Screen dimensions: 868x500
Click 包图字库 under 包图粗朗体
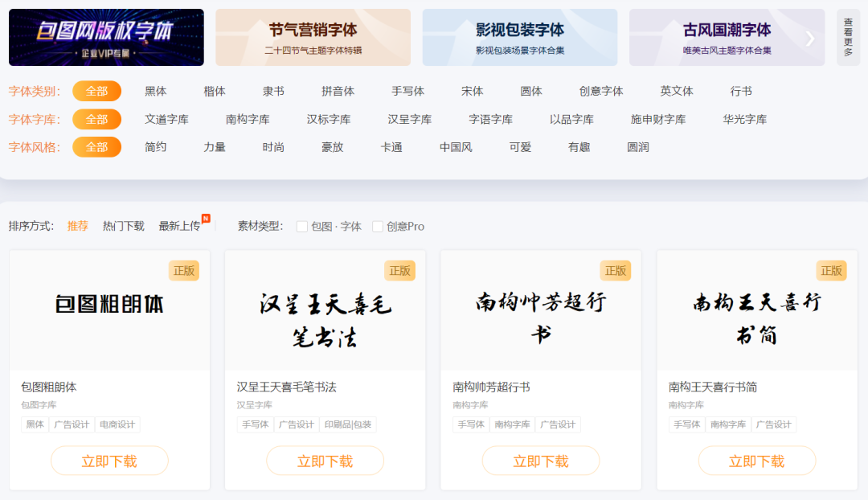[39, 405]
